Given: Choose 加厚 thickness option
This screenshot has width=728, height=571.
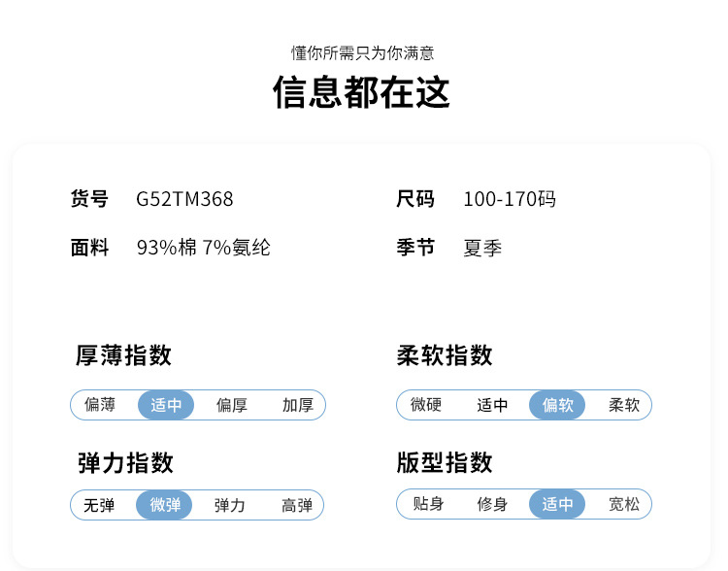Looking at the screenshot, I should click(x=298, y=405).
